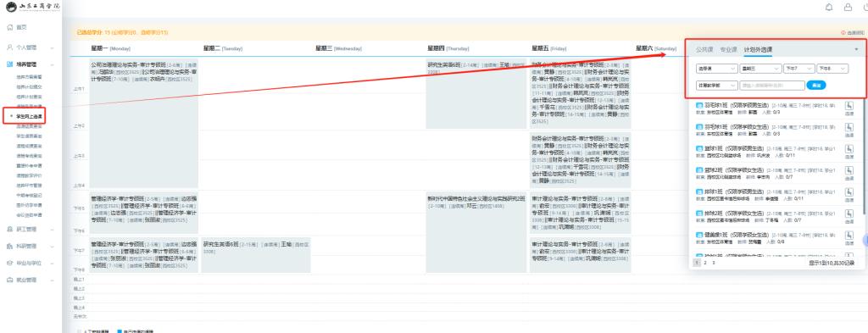The image size is (868, 333).
Task: Open the 星期三 weekday dropdown
Action: [x=760, y=69]
